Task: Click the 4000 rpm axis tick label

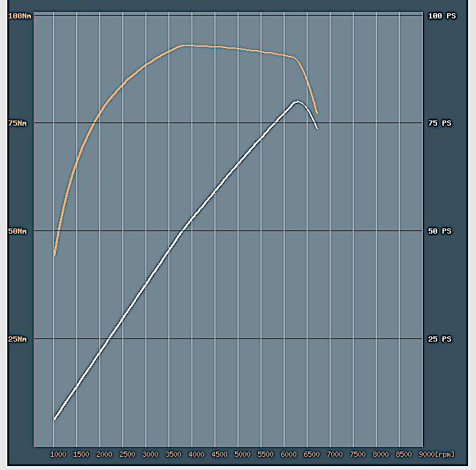Action: (196, 454)
